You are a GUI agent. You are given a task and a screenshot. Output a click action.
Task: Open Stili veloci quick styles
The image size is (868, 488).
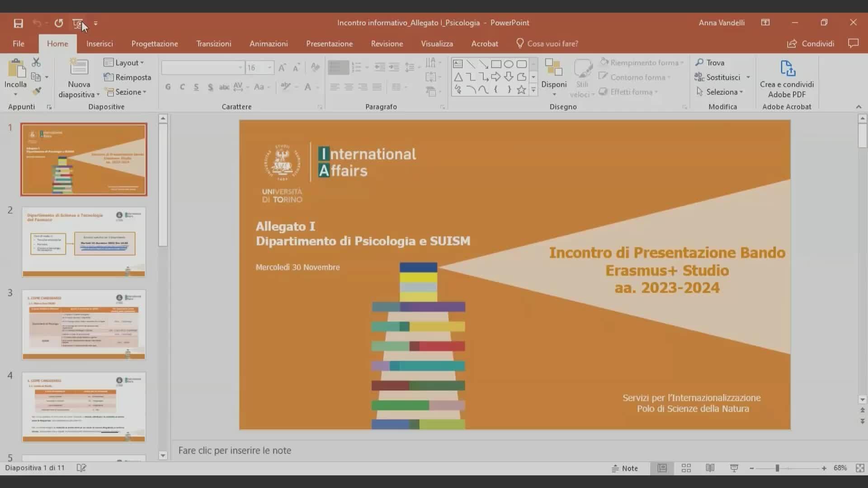coord(583,78)
